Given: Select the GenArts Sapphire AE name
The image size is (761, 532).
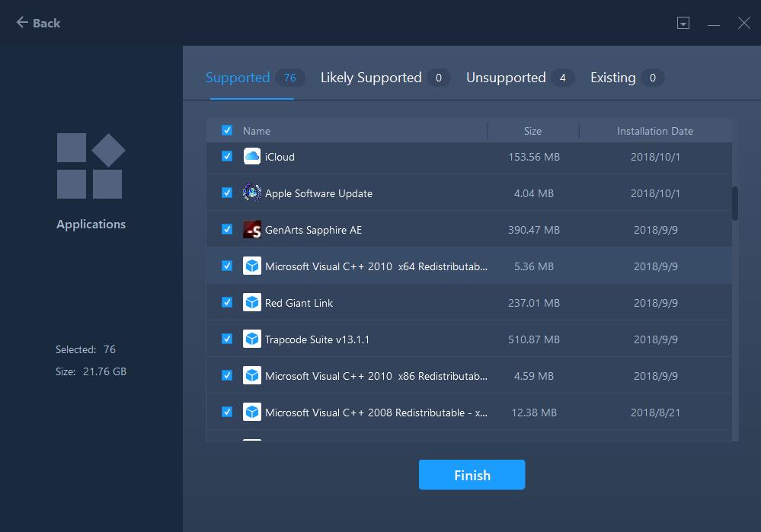Looking at the screenshot, I should pos(313,230).
